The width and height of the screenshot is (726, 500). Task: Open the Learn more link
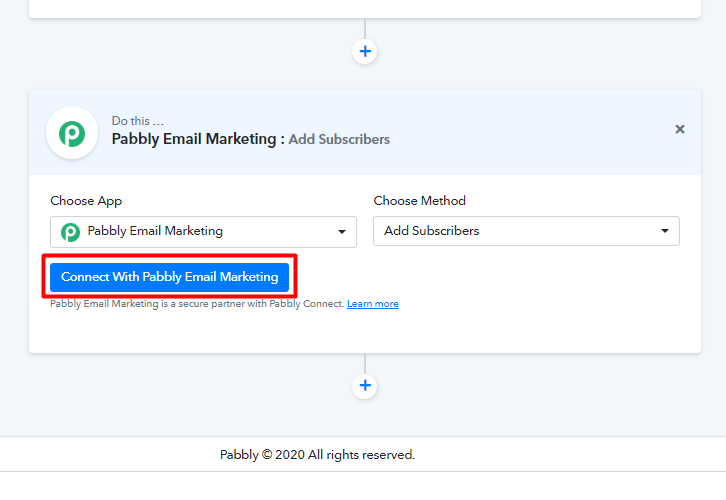point(373,304)
